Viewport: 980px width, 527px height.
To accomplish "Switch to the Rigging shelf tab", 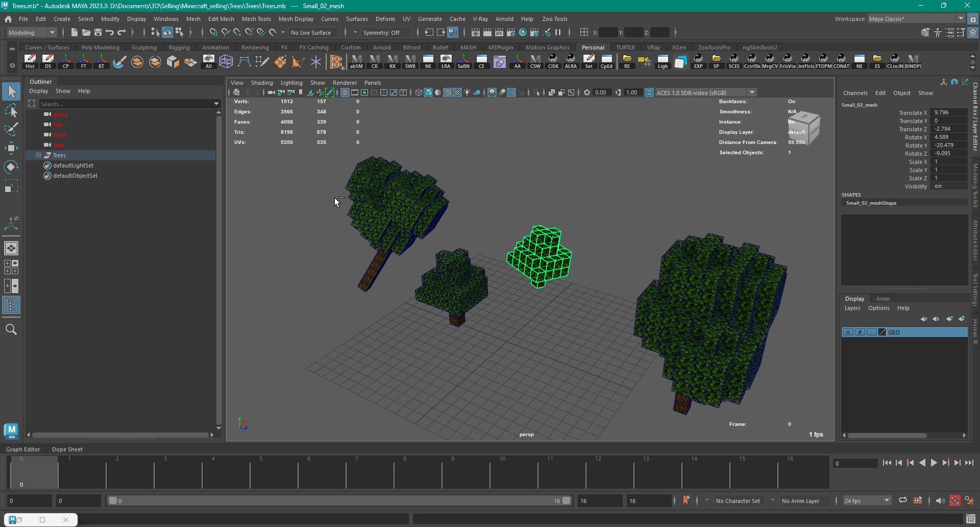I will coord(179,47).
